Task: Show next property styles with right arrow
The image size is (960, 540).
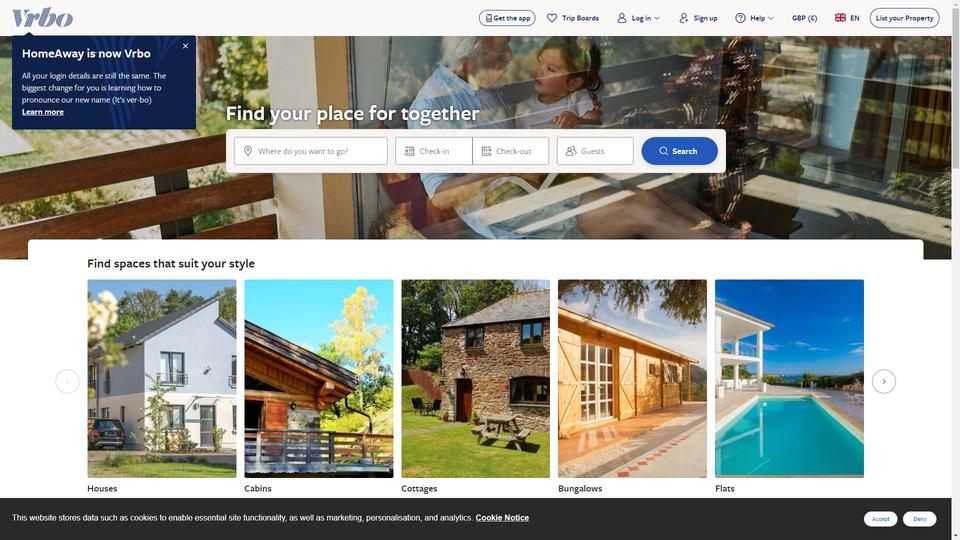Action: coord(883,381)
